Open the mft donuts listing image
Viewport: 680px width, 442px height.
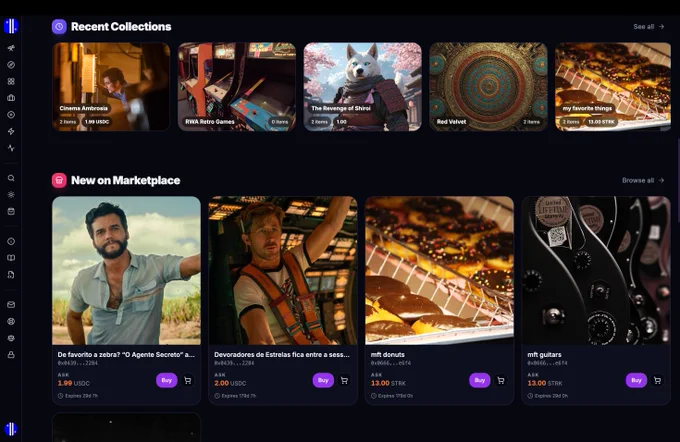tap(439, 270)
